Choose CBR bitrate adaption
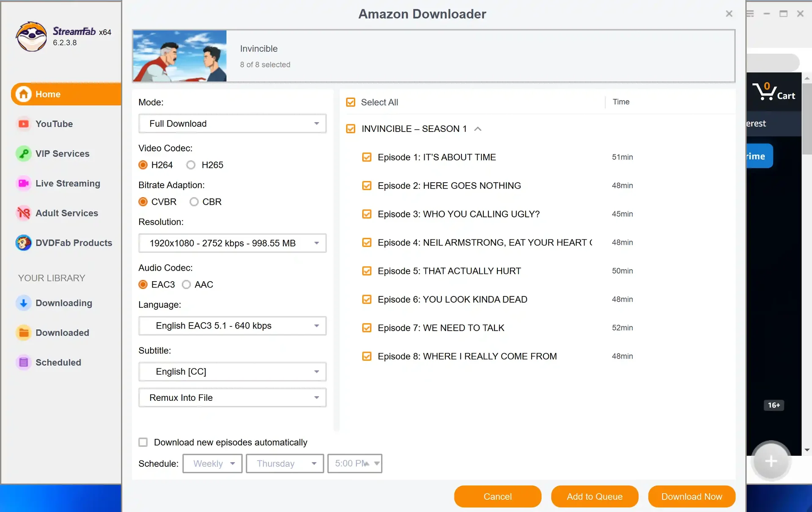This screenshot has width=812, height=512. (194, 202)
